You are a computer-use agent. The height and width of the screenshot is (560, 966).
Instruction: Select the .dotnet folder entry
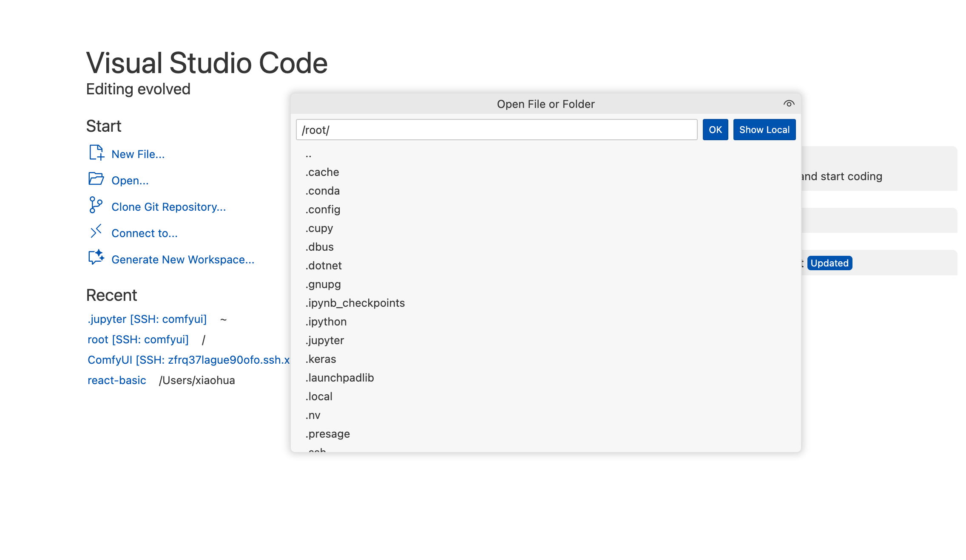coord(546,266)
